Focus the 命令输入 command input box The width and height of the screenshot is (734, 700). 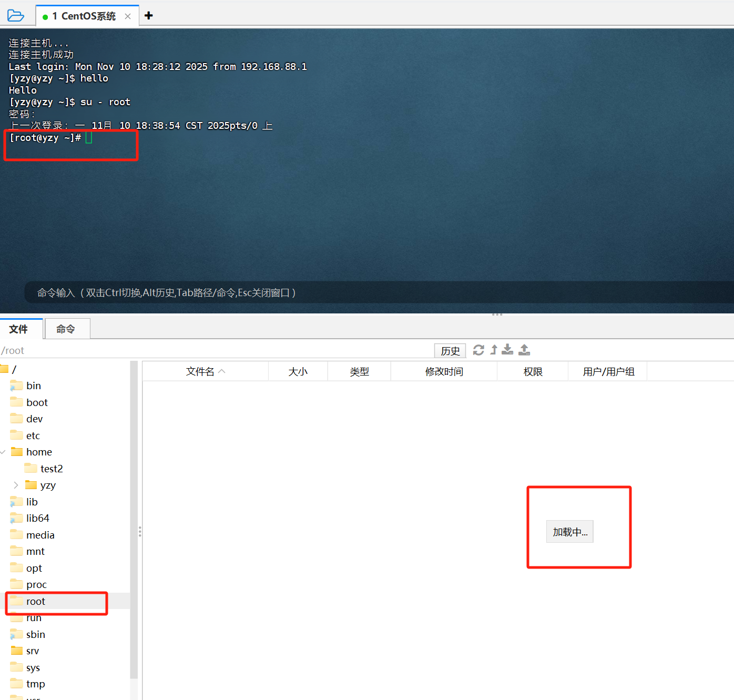379,292
